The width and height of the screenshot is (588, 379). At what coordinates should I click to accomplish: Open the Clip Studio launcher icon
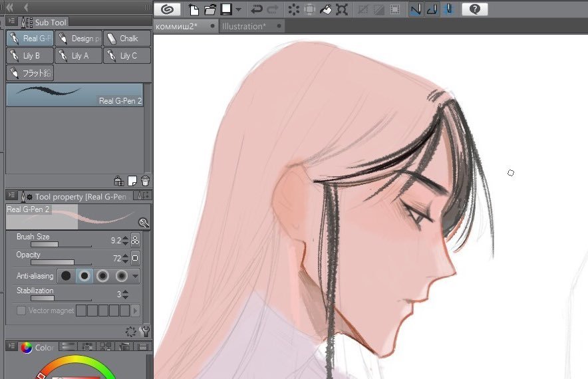point(167,9)
